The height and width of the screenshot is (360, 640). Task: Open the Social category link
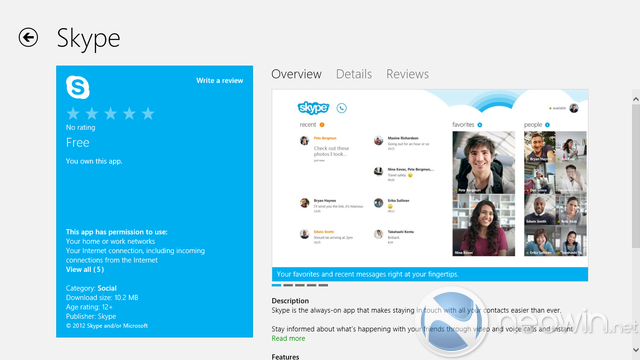107,288
